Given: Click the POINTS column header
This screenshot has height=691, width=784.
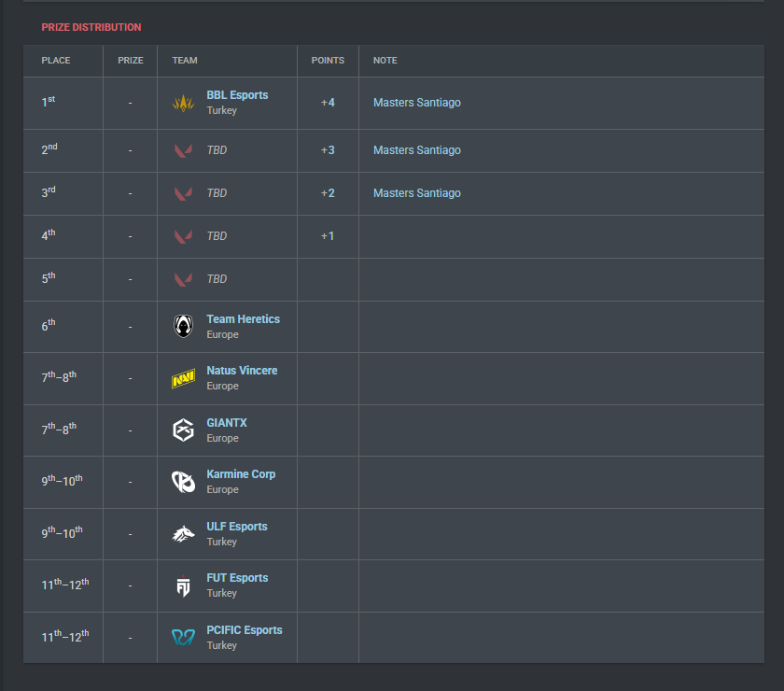Looking at the screenshot, I should coord(328,61).
